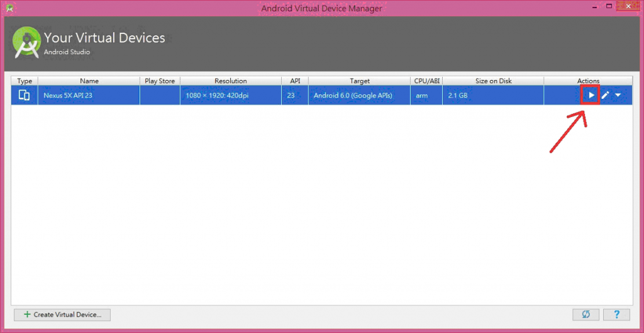Sort by CPU/ABI column header
This screenshot has width=644, height=333.
pyautogui.click(x=427, y=81)
